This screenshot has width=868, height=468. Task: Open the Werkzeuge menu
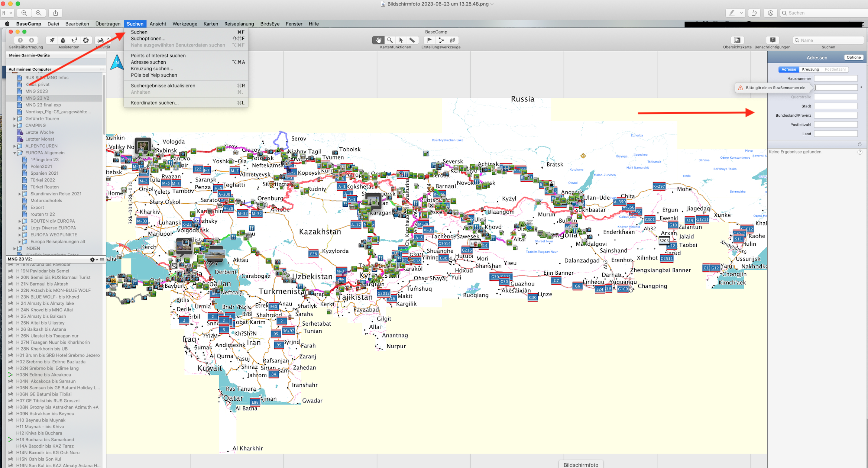[185, 24]
